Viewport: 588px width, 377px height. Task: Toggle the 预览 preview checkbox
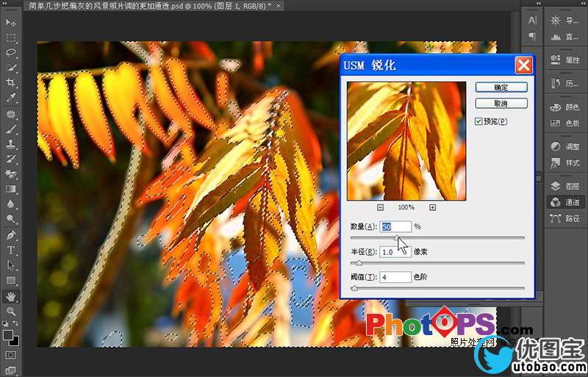[478, 121]
